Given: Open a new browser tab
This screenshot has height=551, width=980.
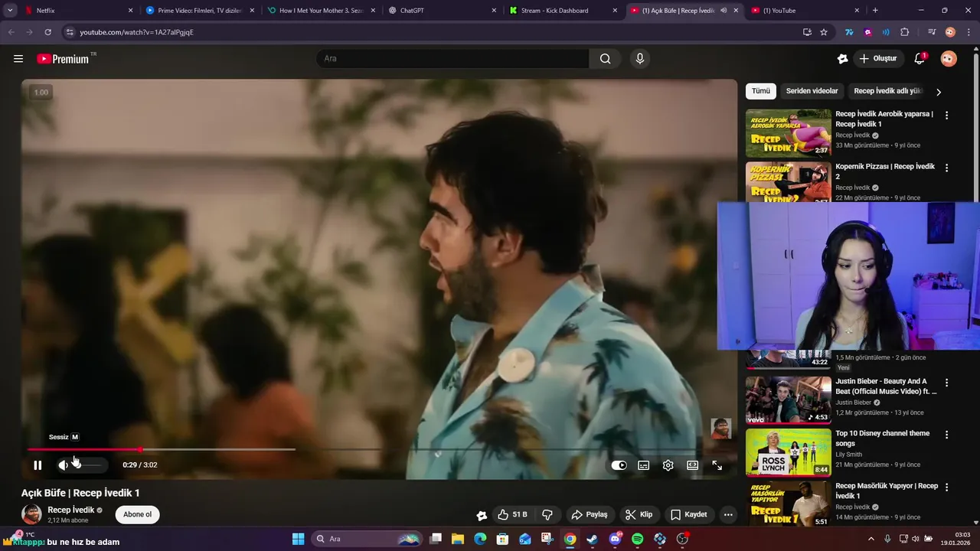Looking at the screenshot, I should coord(875,11).
